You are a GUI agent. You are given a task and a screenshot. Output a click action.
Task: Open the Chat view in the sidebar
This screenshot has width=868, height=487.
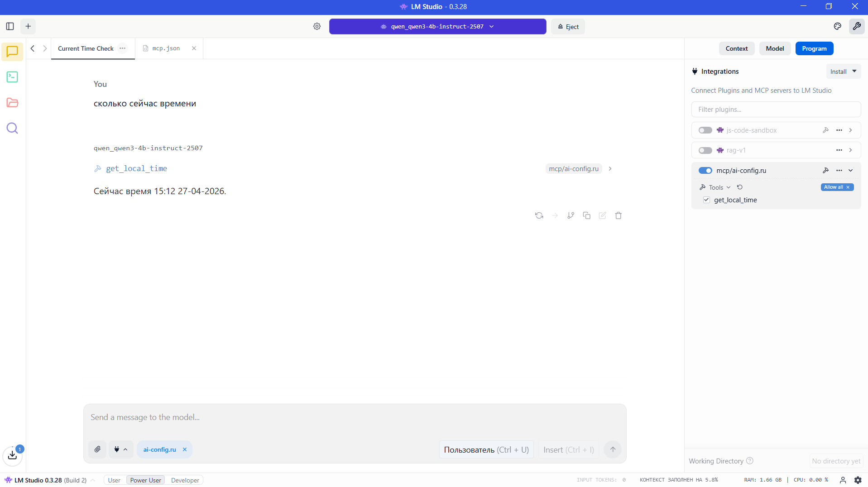click(x=12, y=52)
